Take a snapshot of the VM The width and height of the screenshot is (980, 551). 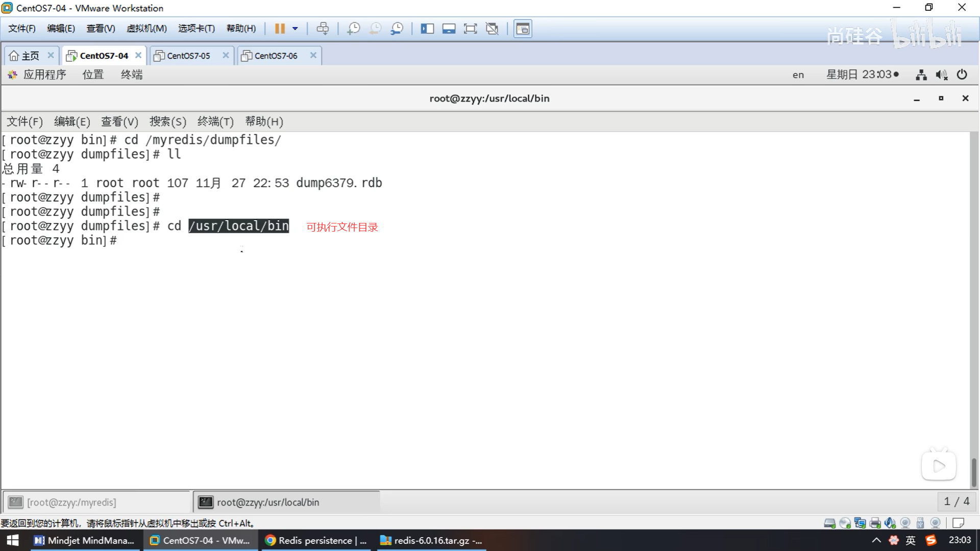click(353, 29)
